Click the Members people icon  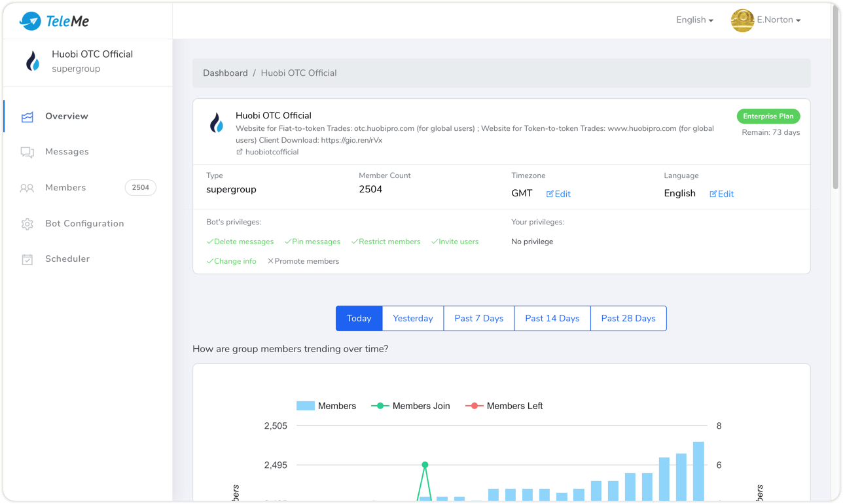pos(27,189)
